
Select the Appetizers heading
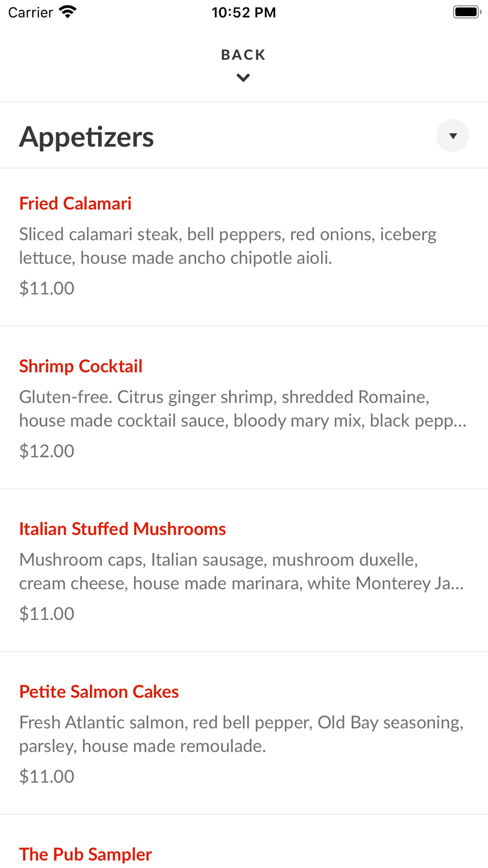click(86, 136)
